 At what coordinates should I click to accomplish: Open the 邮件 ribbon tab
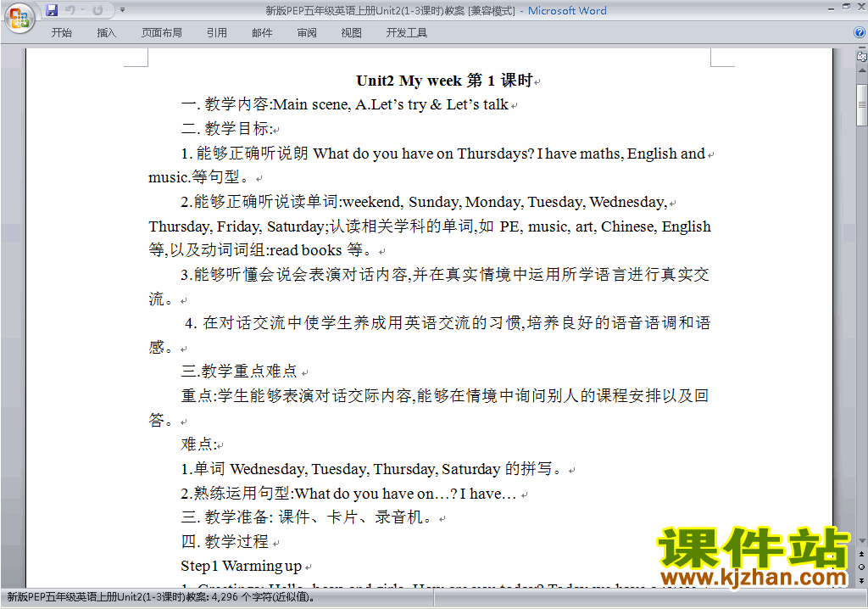tap(262, 33)
